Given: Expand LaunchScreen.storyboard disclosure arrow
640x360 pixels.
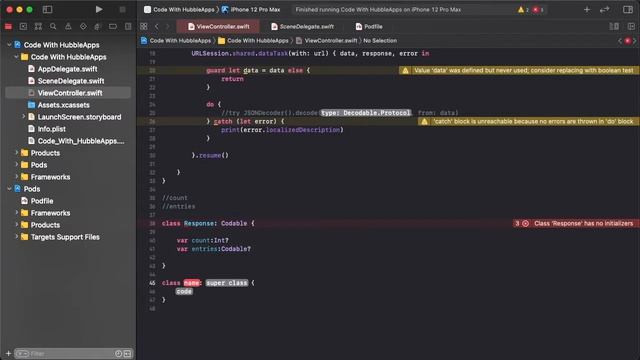Looking at the screenshot, I should tap(23, 117).
